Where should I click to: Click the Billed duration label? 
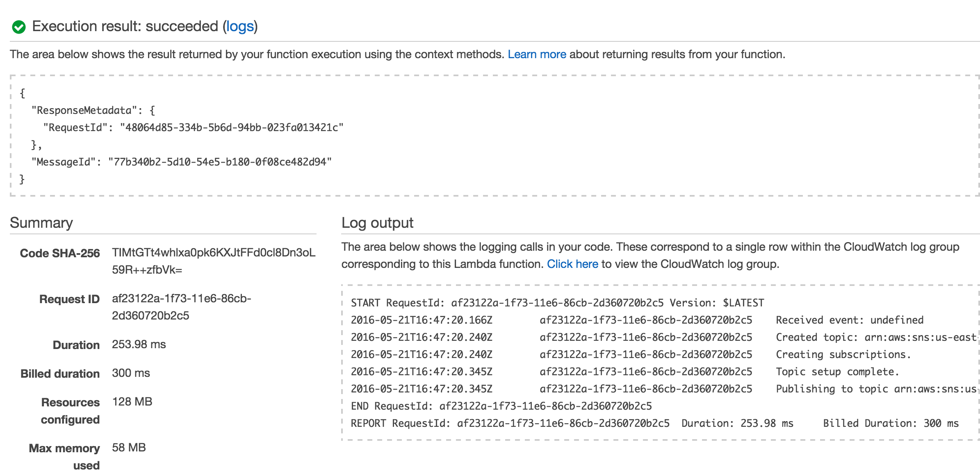(x=60, y=374)
